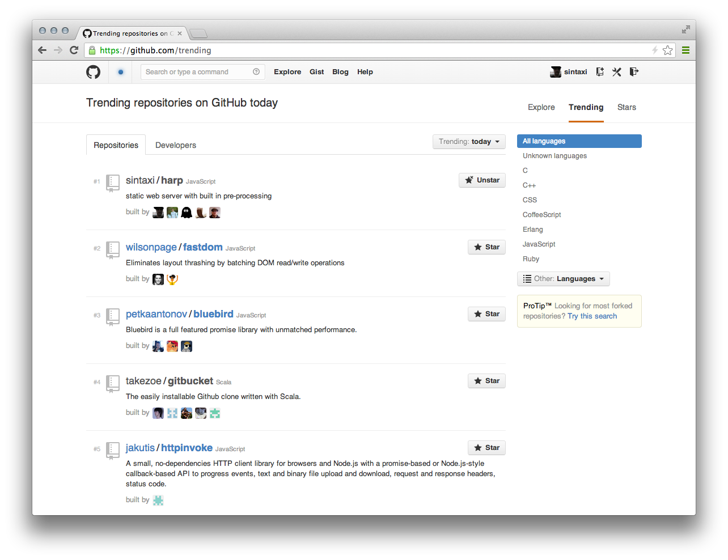The image size is (728, 560).
Task: Open first contributor avatar of harp
Action: coord(158,213)
